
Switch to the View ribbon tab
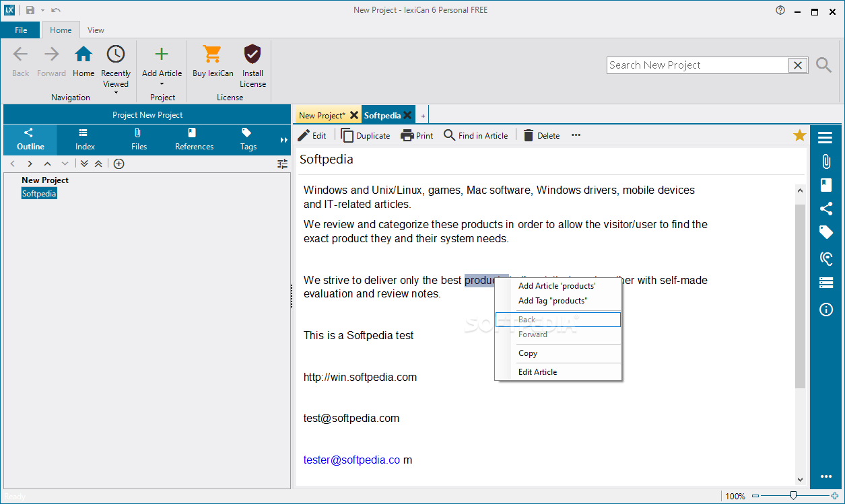(x=96, y=30)
